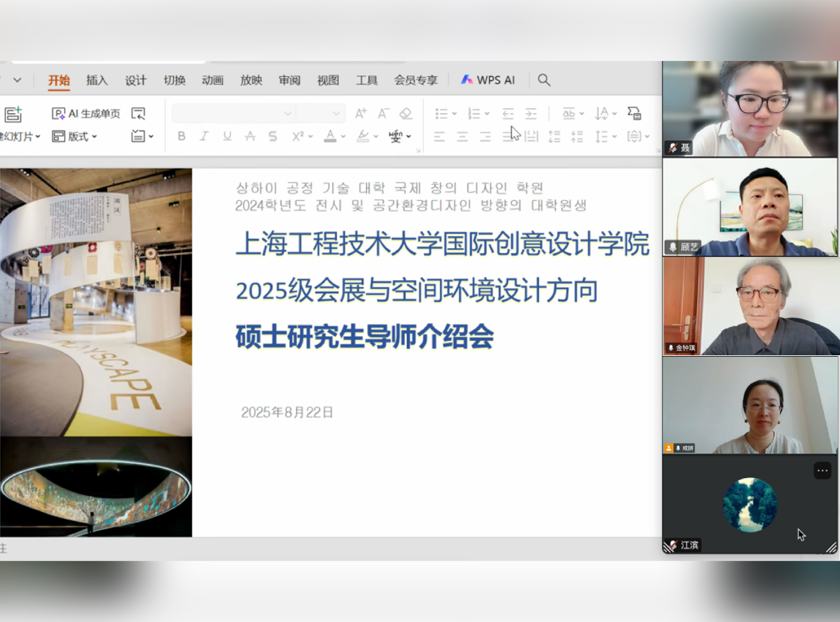
Task: Click the decrease font size icon
Action: [383, 113]
